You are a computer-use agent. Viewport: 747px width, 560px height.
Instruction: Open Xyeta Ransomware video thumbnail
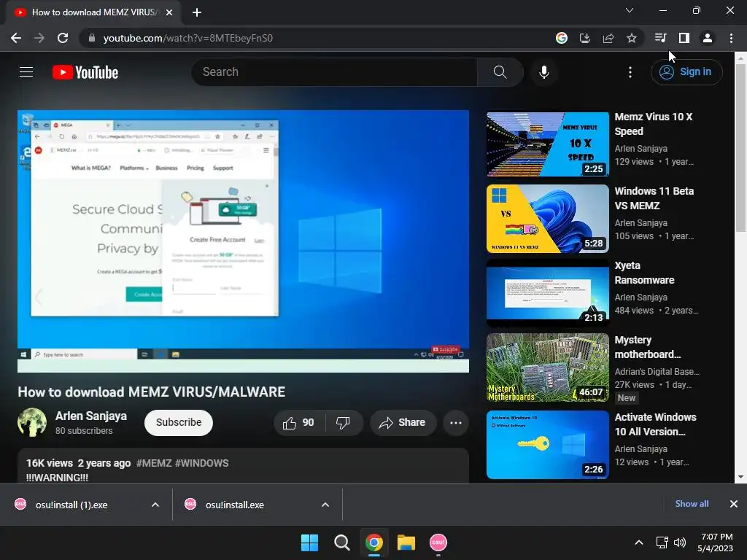click(x=547, y=293)
